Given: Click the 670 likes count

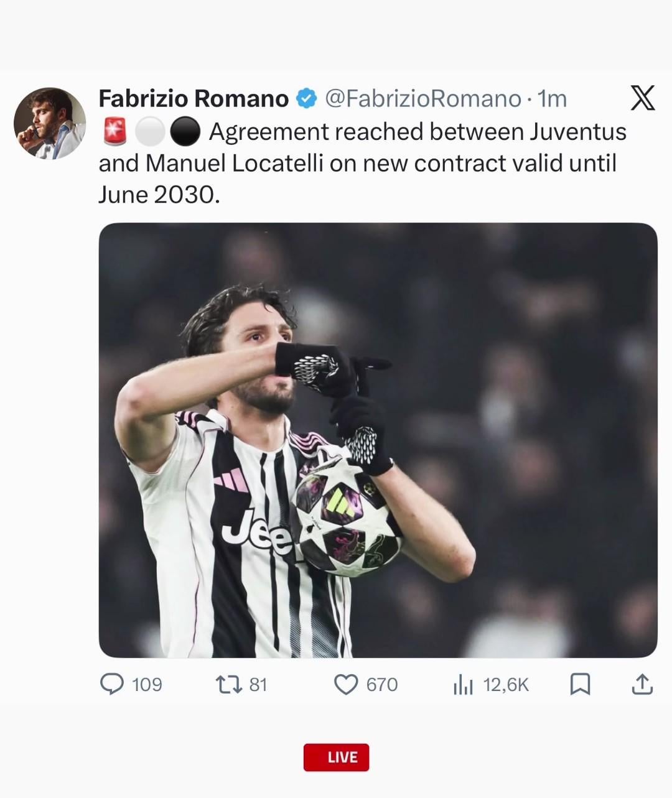Looking at the screenshot, I should click(x=381, y=685).
